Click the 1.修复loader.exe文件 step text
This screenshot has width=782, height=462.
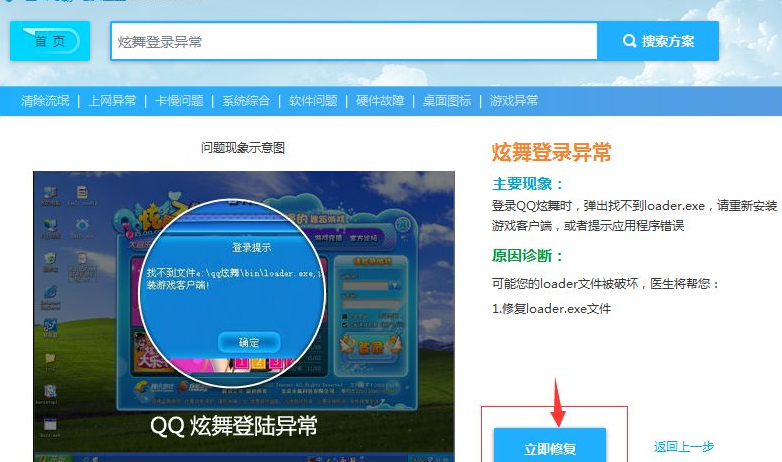551,308
